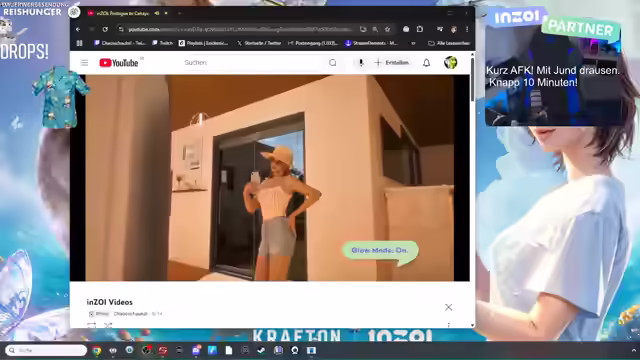Show hidden system tray icons chevron

tap(633, 350)
